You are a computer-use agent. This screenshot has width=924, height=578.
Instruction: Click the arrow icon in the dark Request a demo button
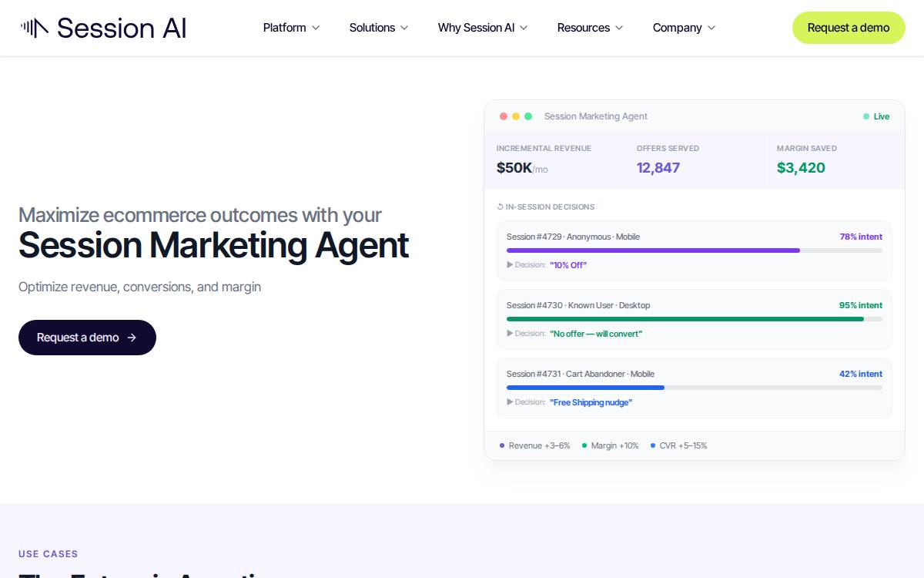click(x=132, y=338)
